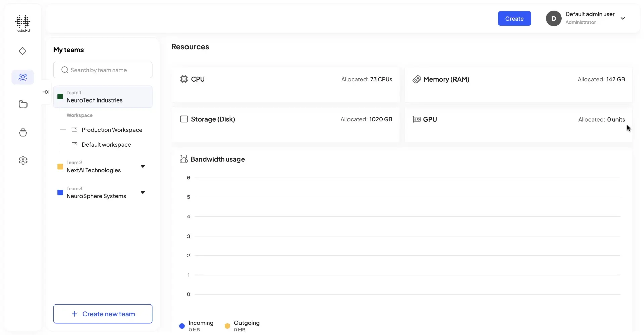Toggle the Incoming bandwidth legend
The height and width of the screenshot is (335, 644).
click(182, 325)
